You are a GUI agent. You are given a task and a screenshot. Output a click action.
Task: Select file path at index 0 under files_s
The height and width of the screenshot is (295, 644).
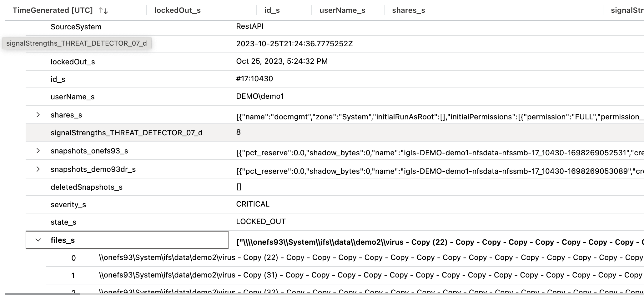coord(313,257)
